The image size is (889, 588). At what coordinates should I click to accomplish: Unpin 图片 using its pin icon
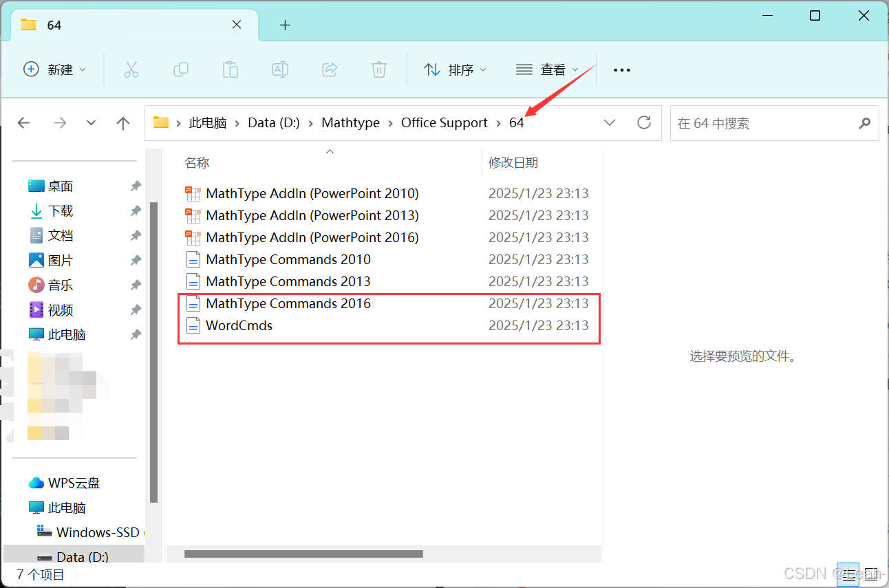click(x=136, y=261)
